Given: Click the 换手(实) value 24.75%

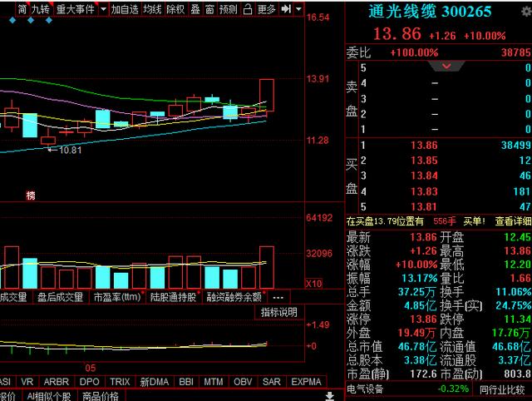Looking at the screenshot, I should pyautogui.click(x=514, y=305).
